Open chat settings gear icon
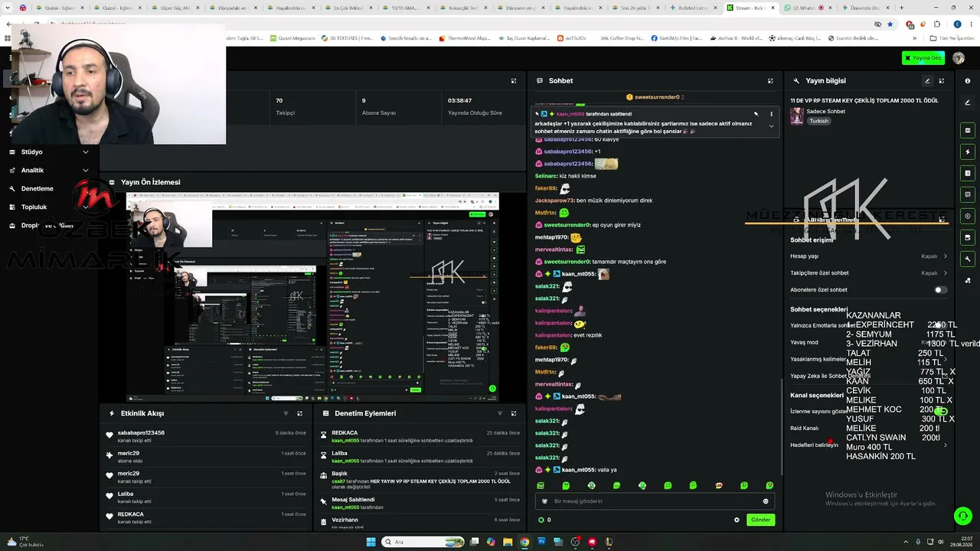This screenshot has width=980, height=551. (x=737, y=520)
